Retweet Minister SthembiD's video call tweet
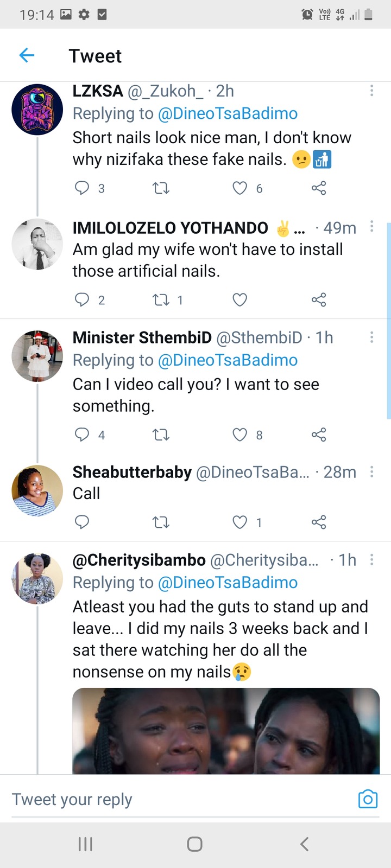Image resolution: width=391 pixels, height=868 pixels. point(161,435)
